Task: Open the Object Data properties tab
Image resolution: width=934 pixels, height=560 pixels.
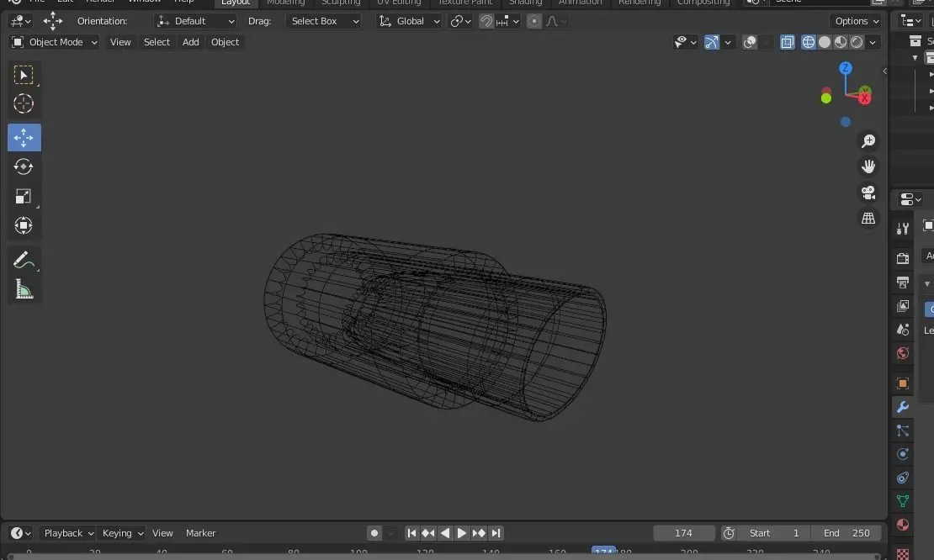Action: click(903, 501)
